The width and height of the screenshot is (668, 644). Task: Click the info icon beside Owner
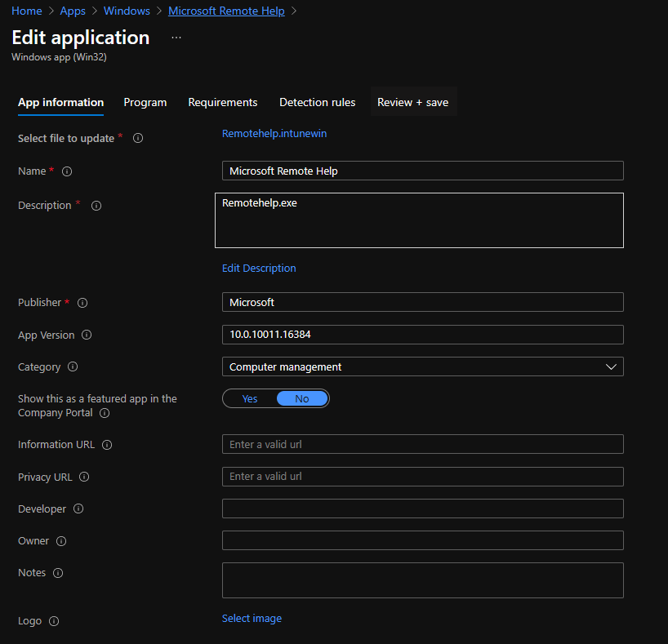[61, 541]
